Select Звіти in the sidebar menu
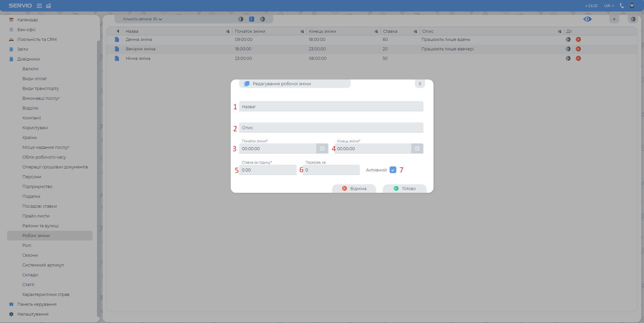The height and width of the screenshot is (323, 644). coord(23,49)
